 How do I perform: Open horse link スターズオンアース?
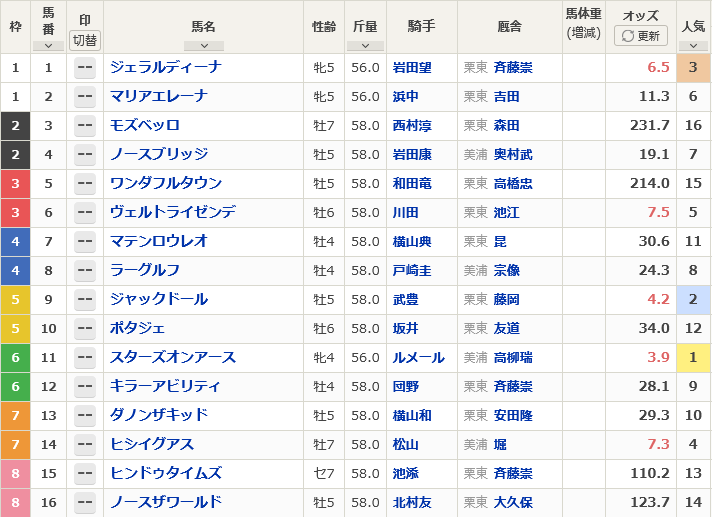[x=173, y=357]
